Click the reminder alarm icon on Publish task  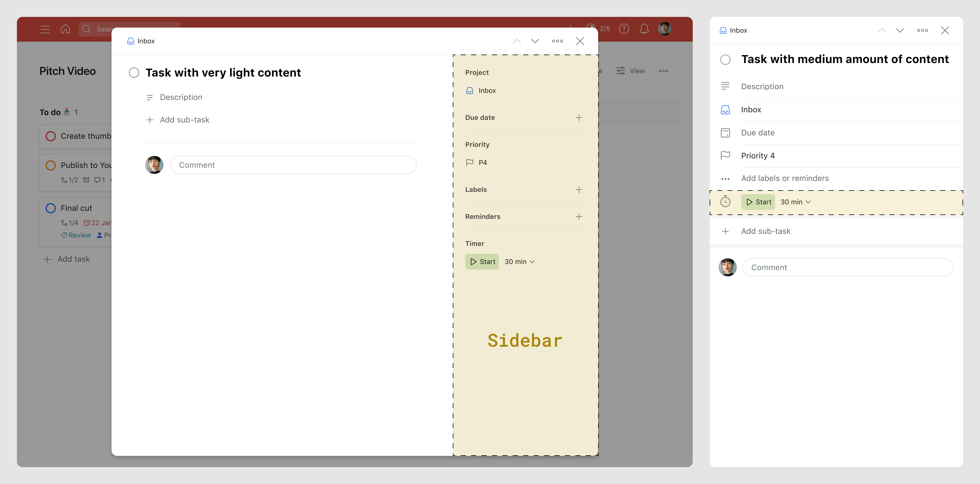coord(86,180)
